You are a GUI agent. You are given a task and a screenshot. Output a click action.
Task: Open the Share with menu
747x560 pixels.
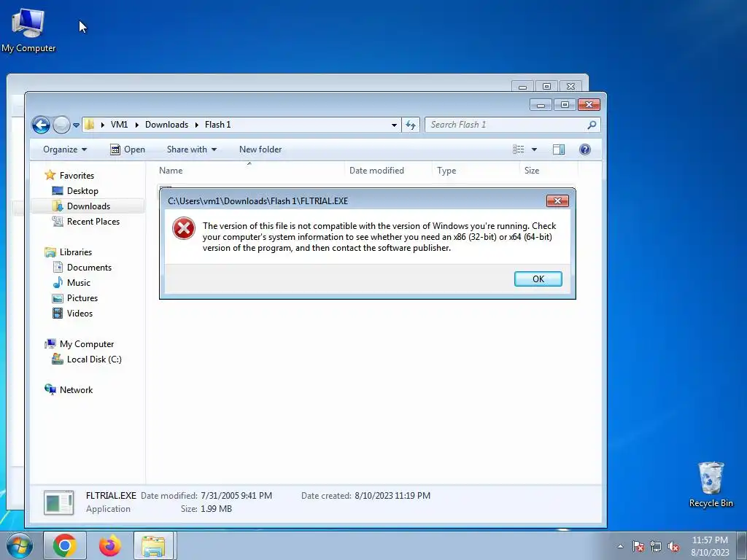192,149
